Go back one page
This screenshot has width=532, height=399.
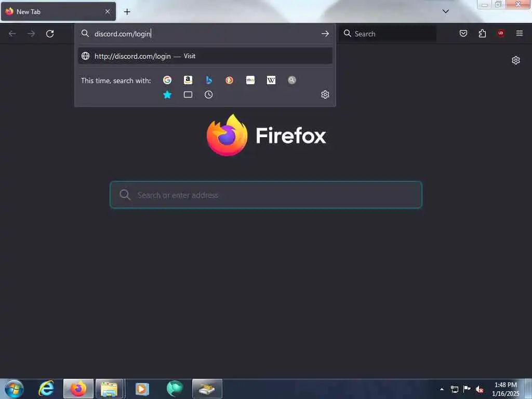click(12, 34)
